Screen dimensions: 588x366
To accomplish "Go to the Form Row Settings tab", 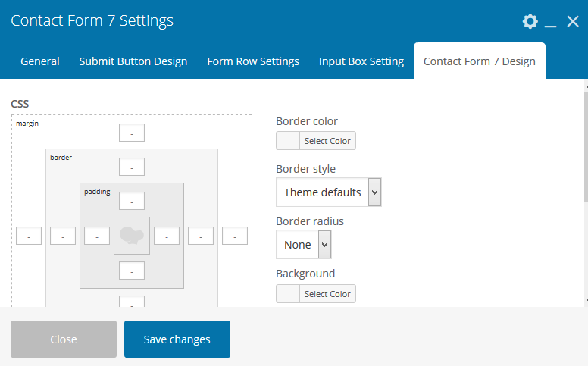I will click(253, 61).
